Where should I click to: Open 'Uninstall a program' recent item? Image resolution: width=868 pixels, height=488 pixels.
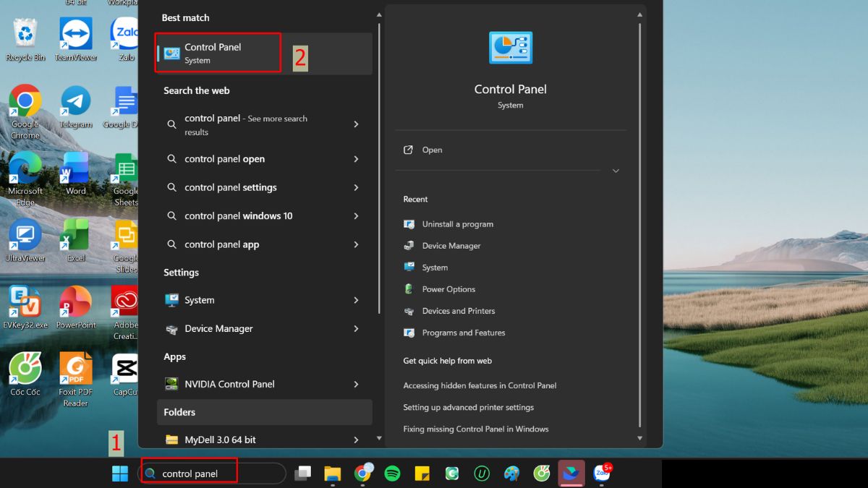click(x=457, y=224)
